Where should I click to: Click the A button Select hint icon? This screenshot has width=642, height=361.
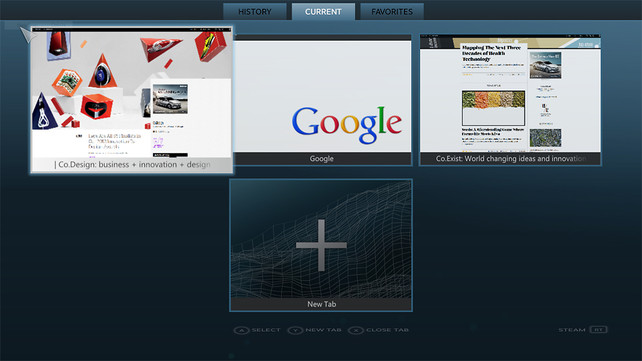coord(242,330)
